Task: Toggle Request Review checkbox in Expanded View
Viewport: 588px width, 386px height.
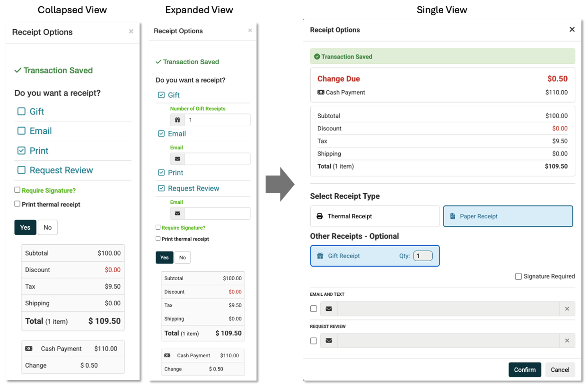Action: 161,189
